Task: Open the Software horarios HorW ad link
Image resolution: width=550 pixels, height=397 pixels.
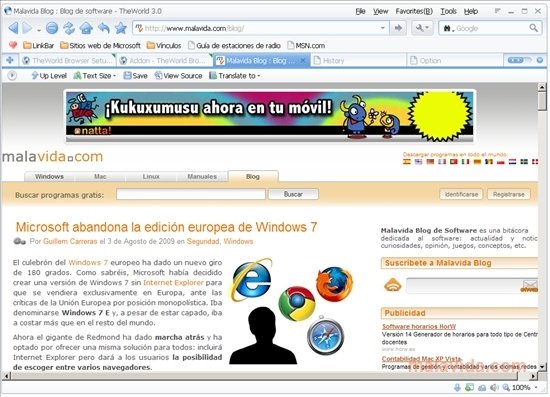Action: 419,327
